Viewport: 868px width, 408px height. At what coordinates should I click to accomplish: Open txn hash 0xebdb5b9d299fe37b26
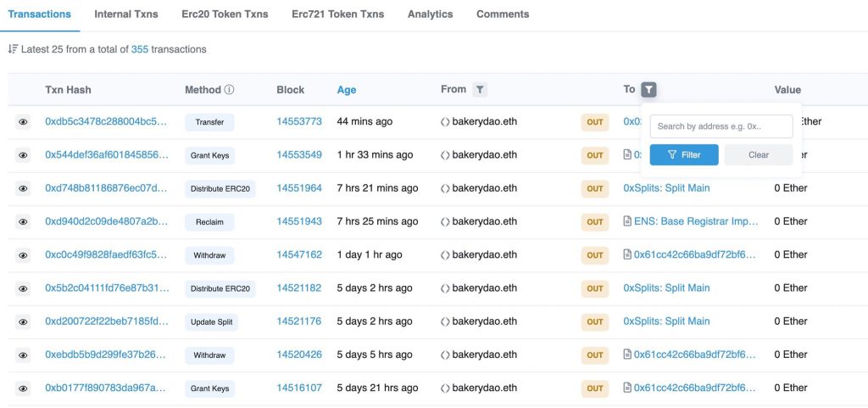click(106, 355)
